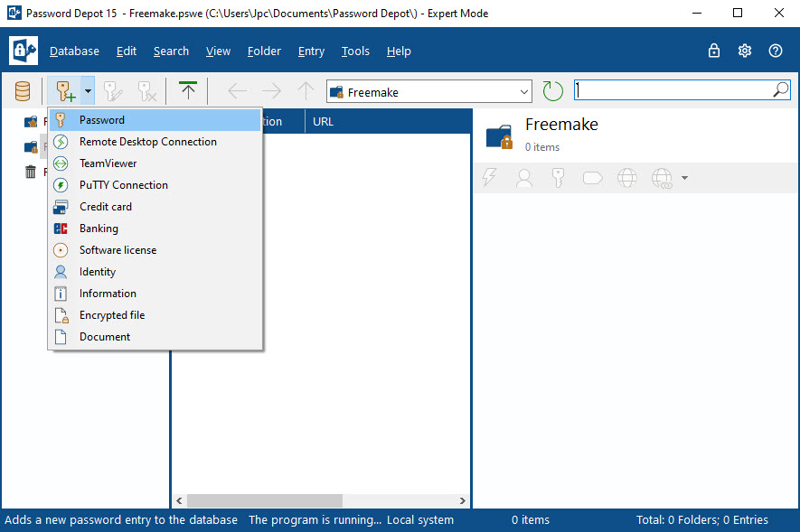Screen dimensions: 800x532
Task: Expand the new entry type dropdown arrow
Action: coord(88,91)
